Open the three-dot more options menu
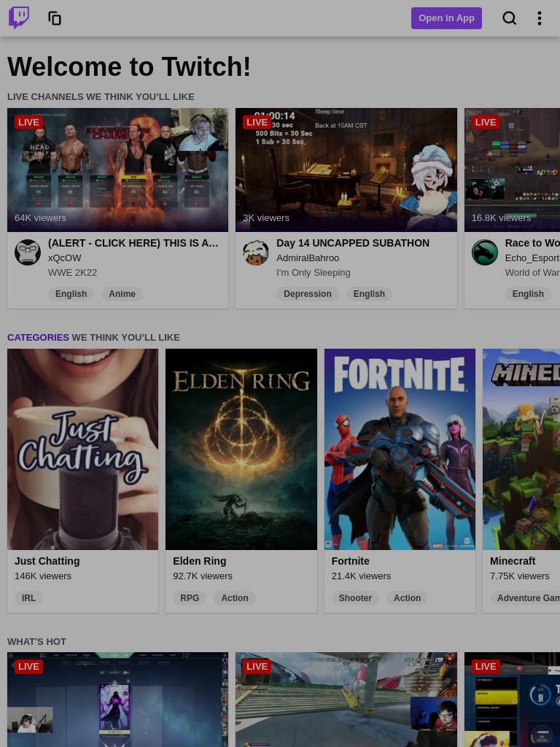Screen dimensions: 560x747 click(539, 18)
